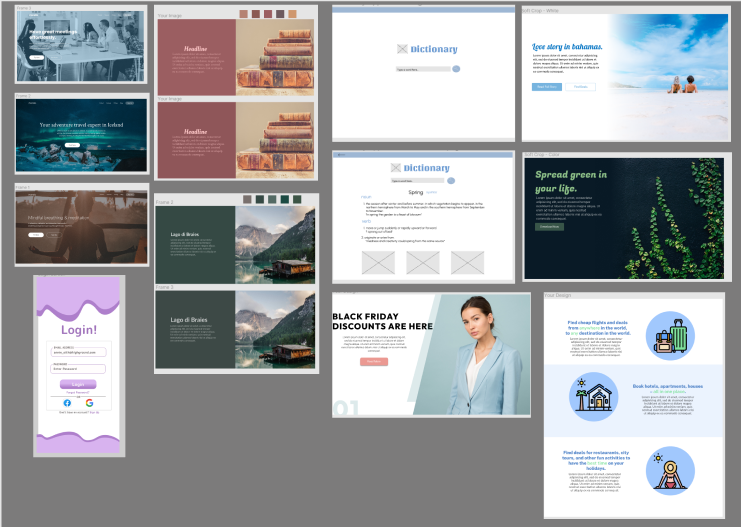
Task: Click the white button in the Iceland adventure hero
Action: [72, 145]
